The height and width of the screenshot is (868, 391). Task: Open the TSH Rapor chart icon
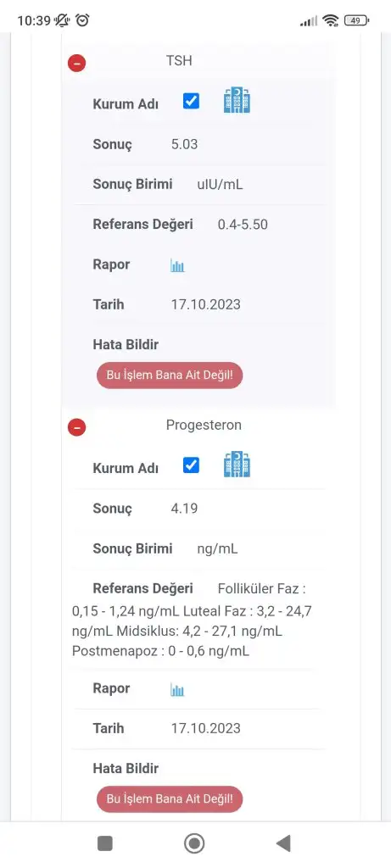coord(177,265)
